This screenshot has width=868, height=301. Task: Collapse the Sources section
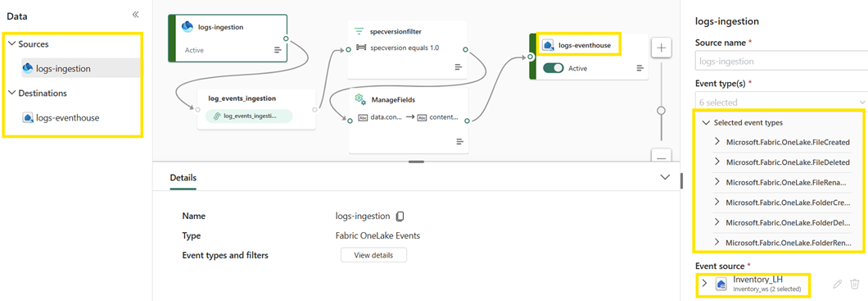coord(12,43)
